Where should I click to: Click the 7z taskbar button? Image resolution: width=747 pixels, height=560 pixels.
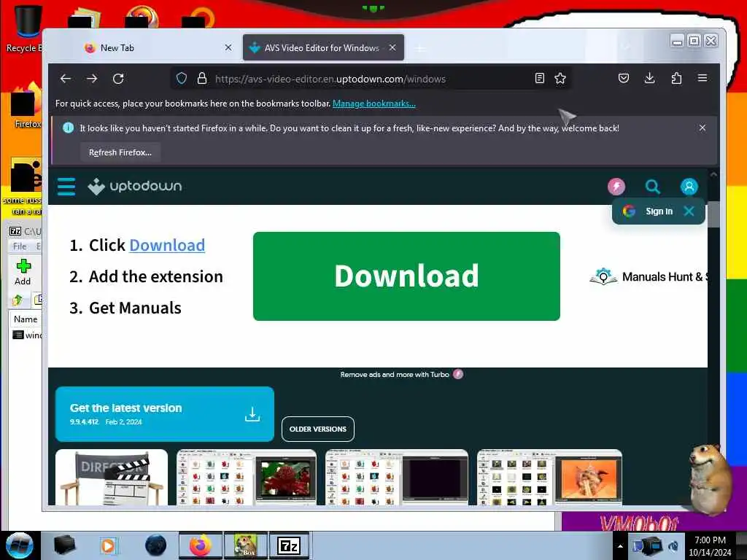click(289, 545)
